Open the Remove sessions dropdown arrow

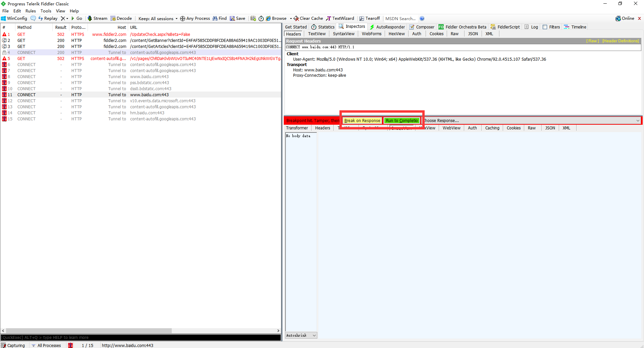67,18
